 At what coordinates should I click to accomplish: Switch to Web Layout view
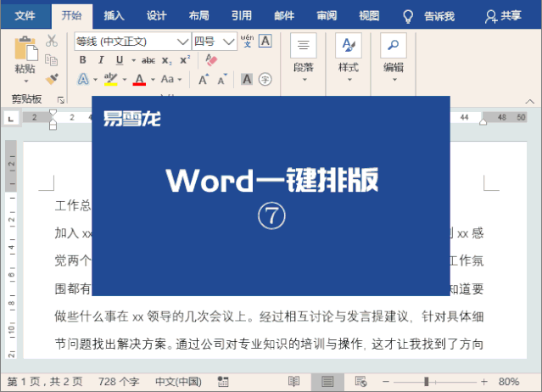coord(360,382)
